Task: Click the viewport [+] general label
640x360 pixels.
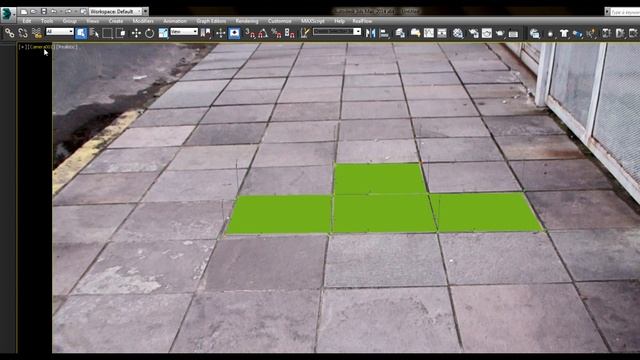Action: pos(22,47)
